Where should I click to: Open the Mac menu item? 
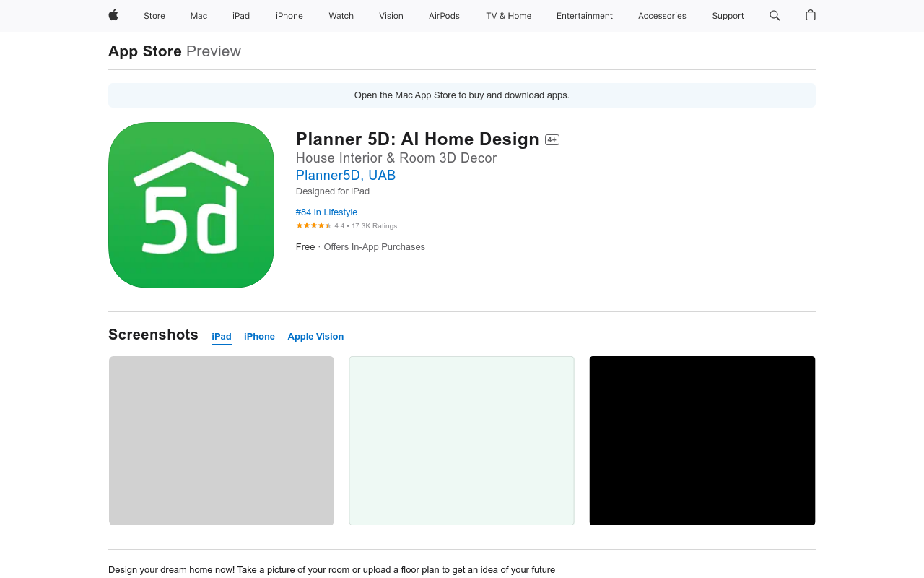[199, 16]
